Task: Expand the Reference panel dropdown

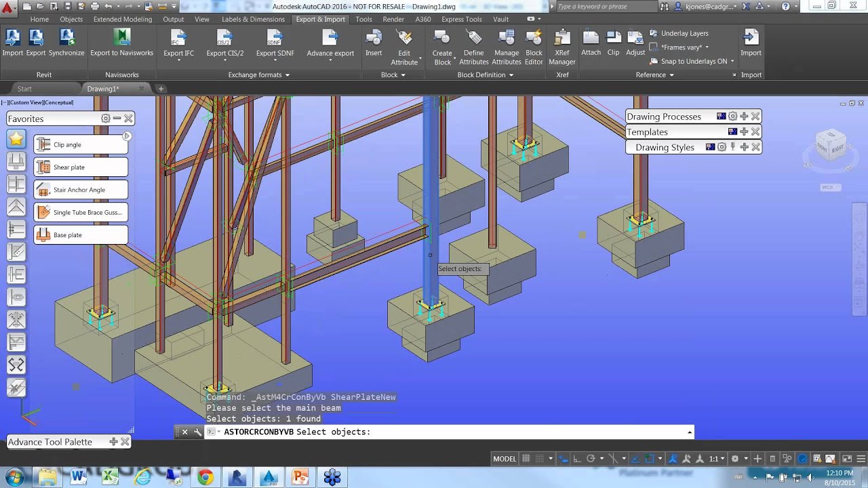Action: click(x=655, y=75)
